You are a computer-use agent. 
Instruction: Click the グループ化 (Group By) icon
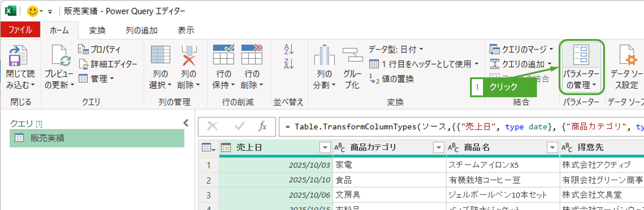click(x=352, y=55)
